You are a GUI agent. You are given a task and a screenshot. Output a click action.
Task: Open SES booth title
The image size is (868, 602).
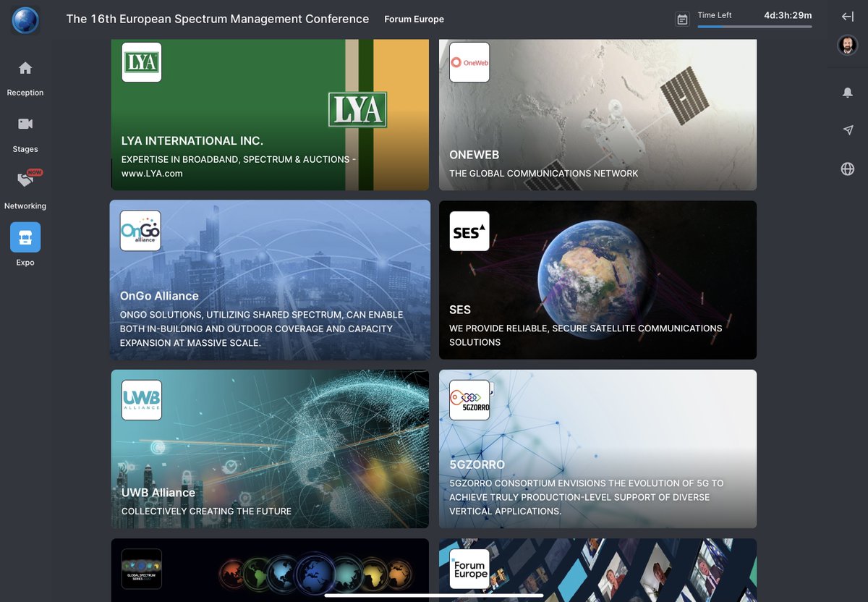460,310
